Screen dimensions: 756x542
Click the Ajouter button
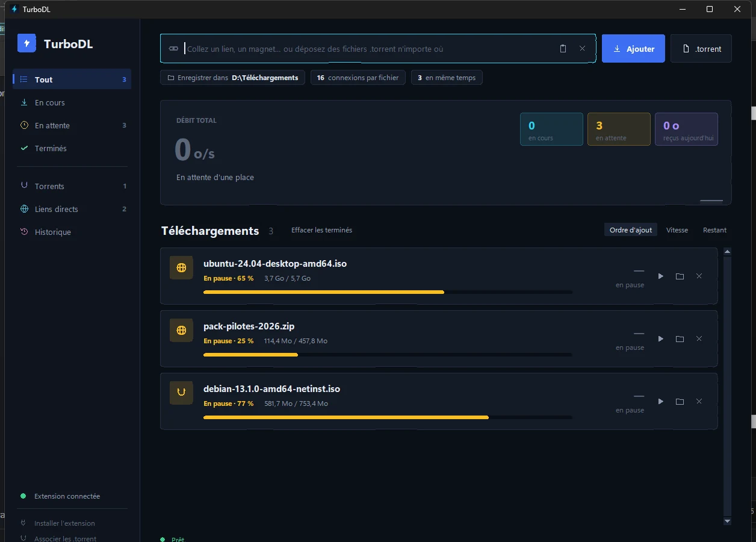click(x=633, y=49)
